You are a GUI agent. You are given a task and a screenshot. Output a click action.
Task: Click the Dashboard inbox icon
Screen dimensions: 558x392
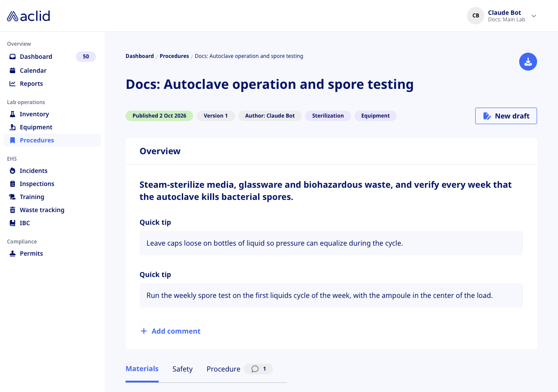(x=13, y=57)
